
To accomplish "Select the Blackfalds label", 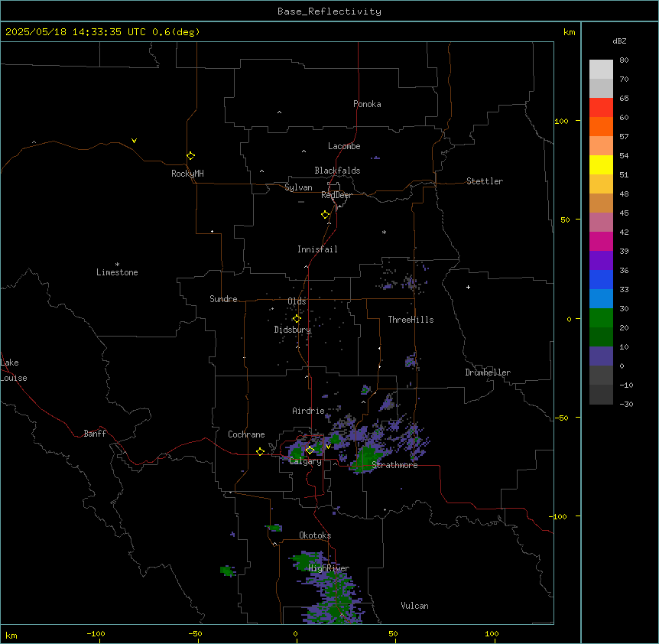I will tap(337, 171).
